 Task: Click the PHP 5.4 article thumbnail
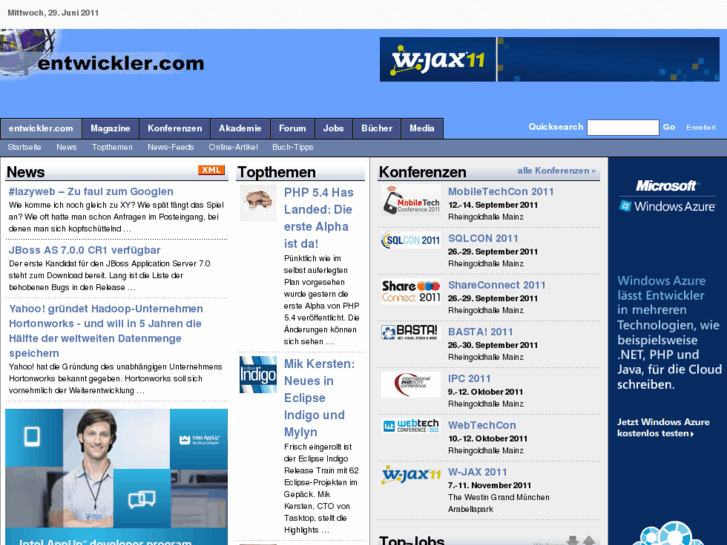click(258, 203)
